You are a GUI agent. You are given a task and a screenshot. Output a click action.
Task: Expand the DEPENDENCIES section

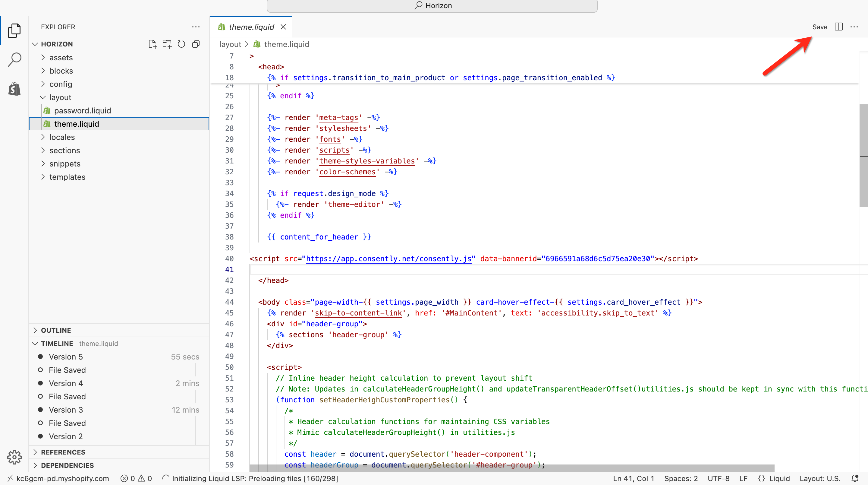point(67,465)
